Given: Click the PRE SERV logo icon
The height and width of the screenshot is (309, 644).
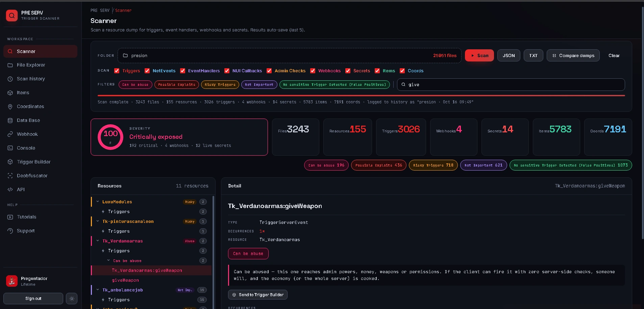Looking at the screenshot, I should pos(12,15).
